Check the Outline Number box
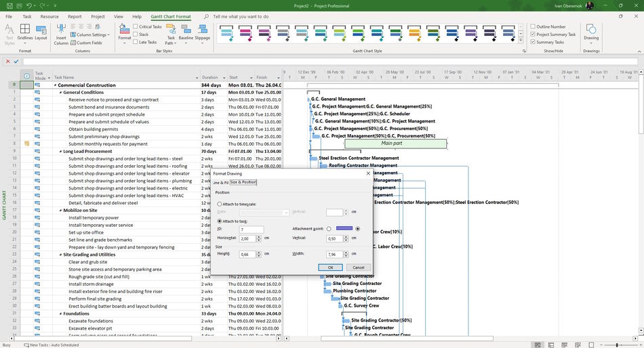The width and height of the screenshot is (644, 348). click(533, 26)
